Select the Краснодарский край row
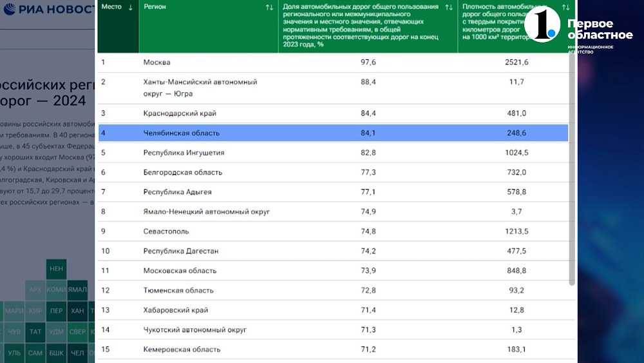Screen dimensions: 644x363 tap(333, 113)
